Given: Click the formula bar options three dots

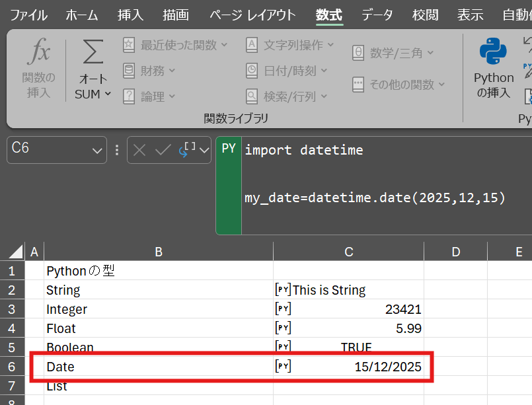Looking at the screenshot, I should coord(117,150).
